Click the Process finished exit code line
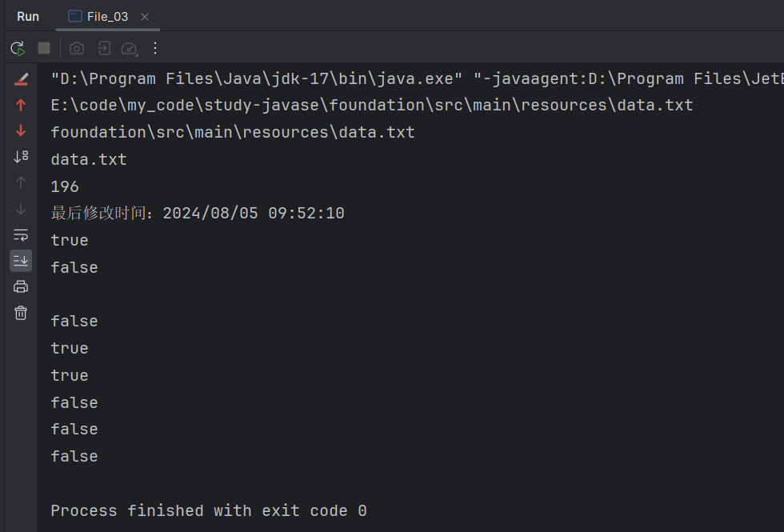784x532 pixels. (x=206, y=510)
